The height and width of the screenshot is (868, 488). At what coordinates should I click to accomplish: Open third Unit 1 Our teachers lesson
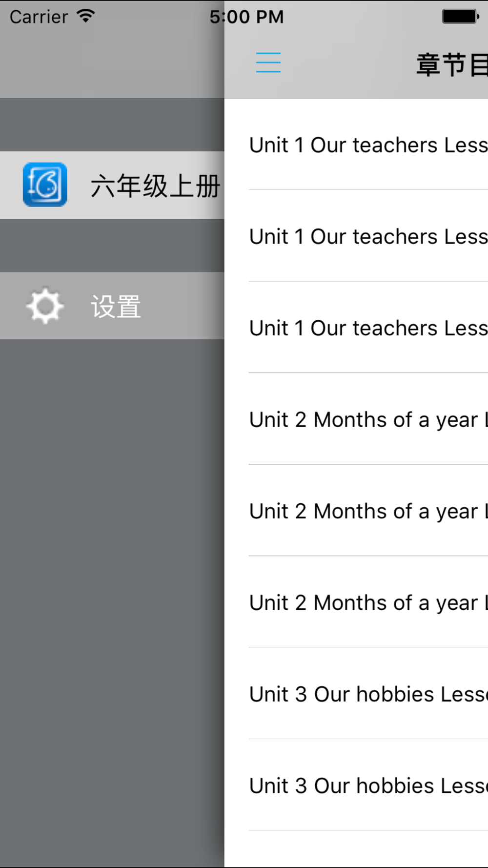click(368, 328)
